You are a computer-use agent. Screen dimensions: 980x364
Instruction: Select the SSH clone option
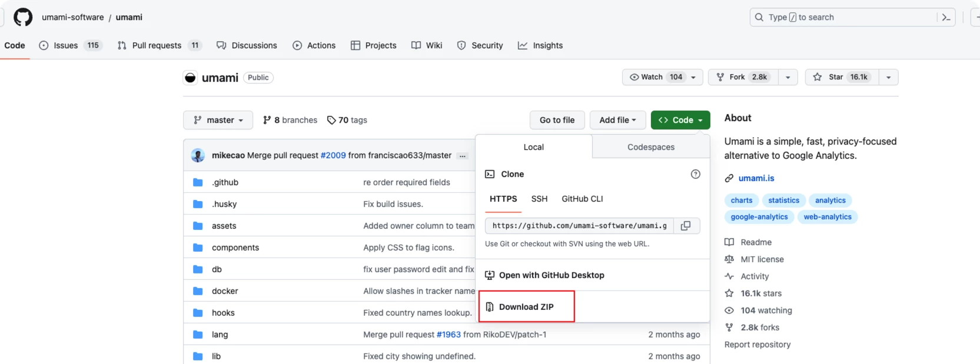click(539, 199)
